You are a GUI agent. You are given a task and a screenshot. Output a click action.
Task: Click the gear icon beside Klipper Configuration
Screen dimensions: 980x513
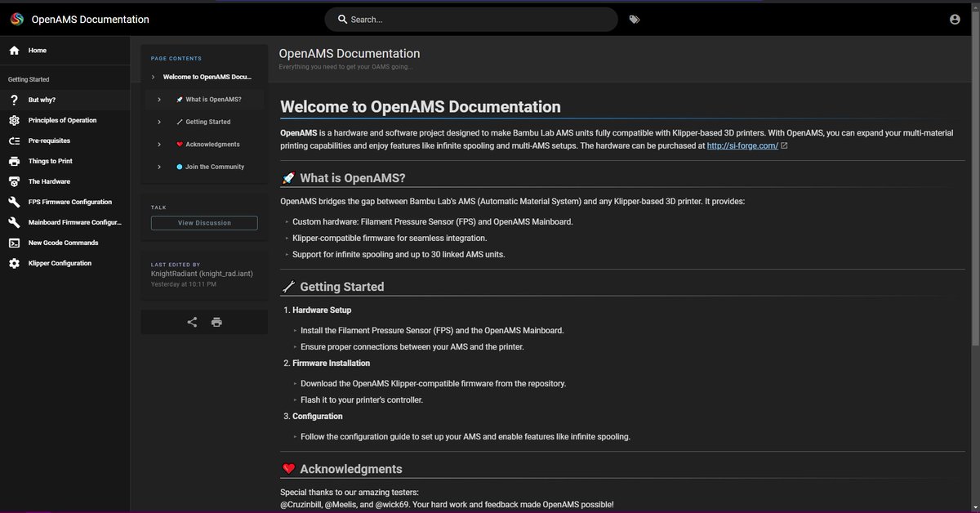pyautogui.click(x=14, y=263)
